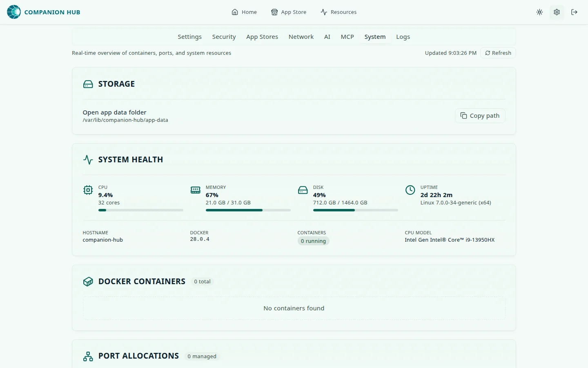
Task: Click the Disk usage progress bar
Action: click(x=356, y=210)
